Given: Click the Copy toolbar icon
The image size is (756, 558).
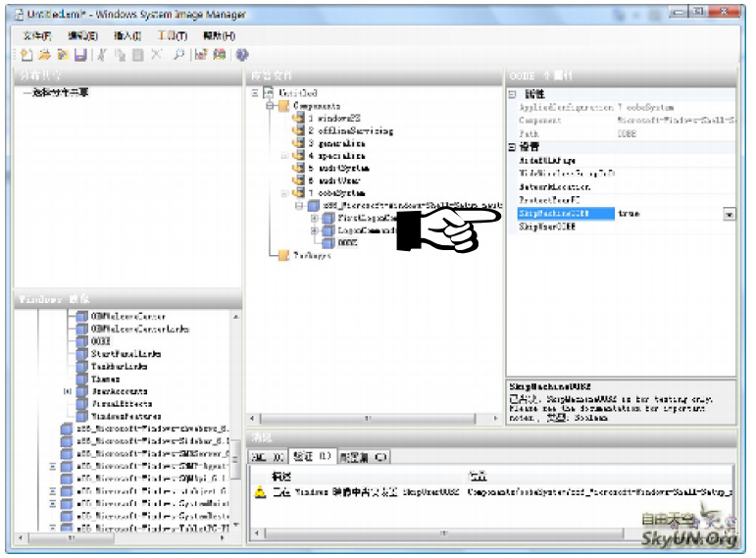Looking at the screenshot, I should pos(120,55).
